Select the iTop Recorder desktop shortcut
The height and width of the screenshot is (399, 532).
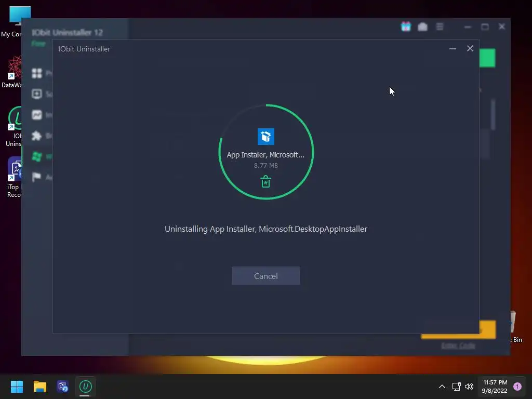(14, 177)
